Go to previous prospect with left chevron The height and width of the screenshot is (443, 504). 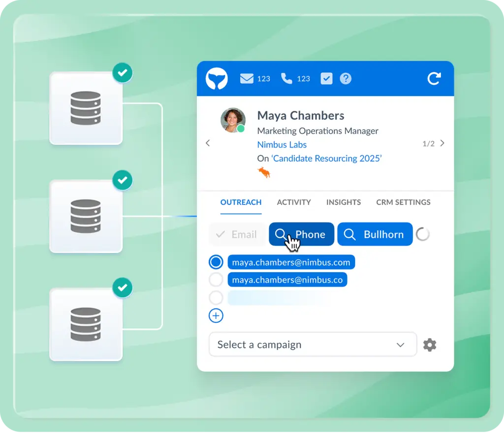click(208, 143)
